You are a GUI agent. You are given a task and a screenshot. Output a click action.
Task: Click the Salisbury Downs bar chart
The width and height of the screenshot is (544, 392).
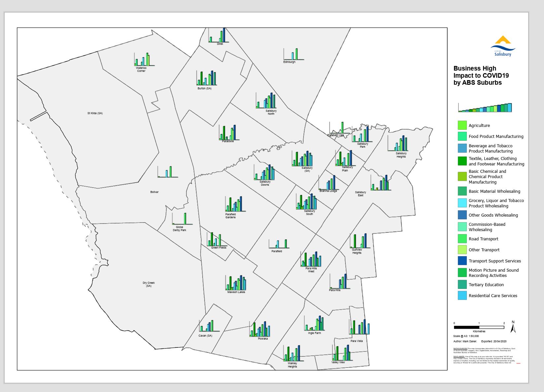264,172
